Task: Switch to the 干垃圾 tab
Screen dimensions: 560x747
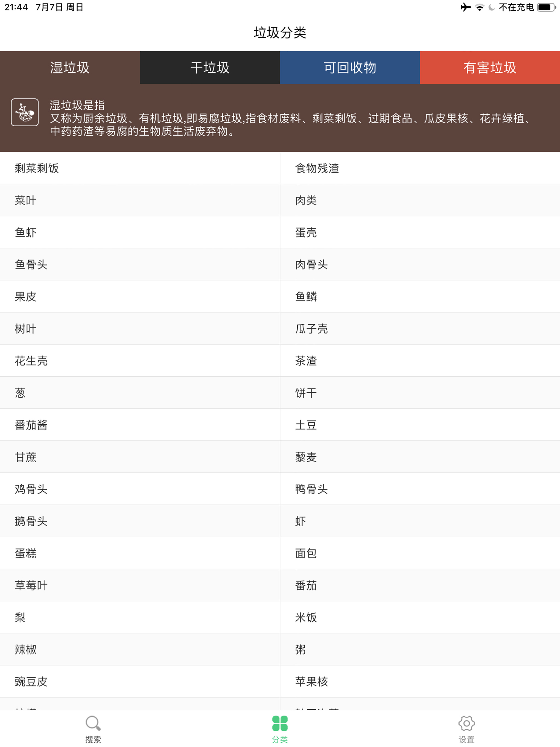Action: click(x=210, y=68)
